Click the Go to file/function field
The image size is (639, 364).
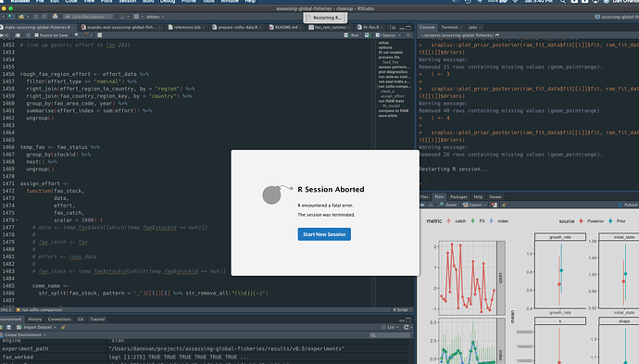pyautogui.click(x=88, y=17)
